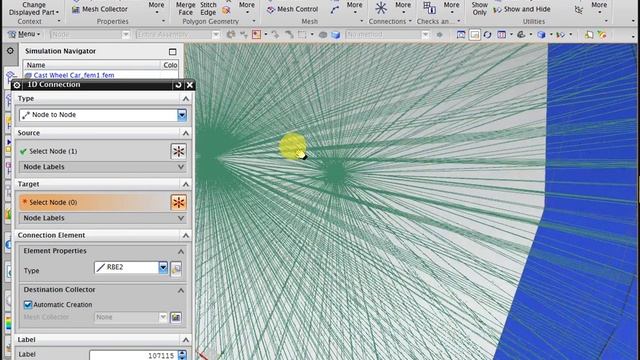Open the More menu in Properties group
The image size is (640, 360).
tap(156, 7)
